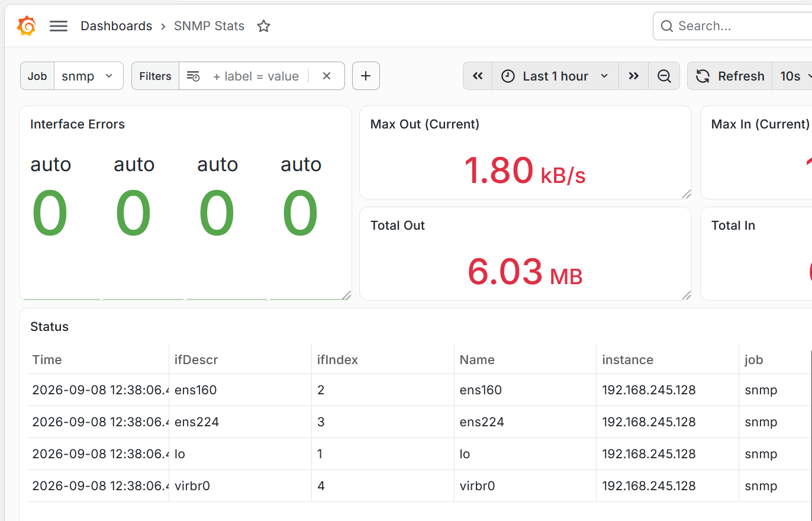Viewport: 812px width, 521px height.
Task: Click the Total Out panel title
Action: (398, 226)
